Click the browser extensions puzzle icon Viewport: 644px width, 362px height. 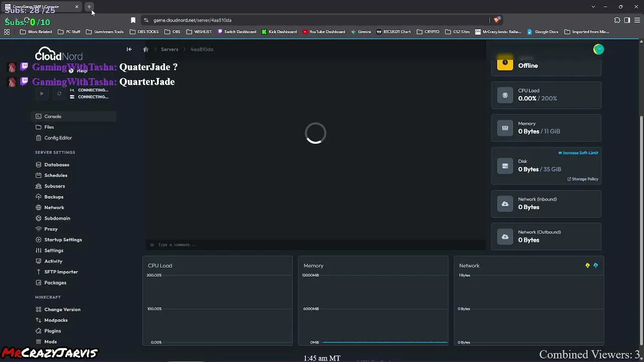coord(617,20)
